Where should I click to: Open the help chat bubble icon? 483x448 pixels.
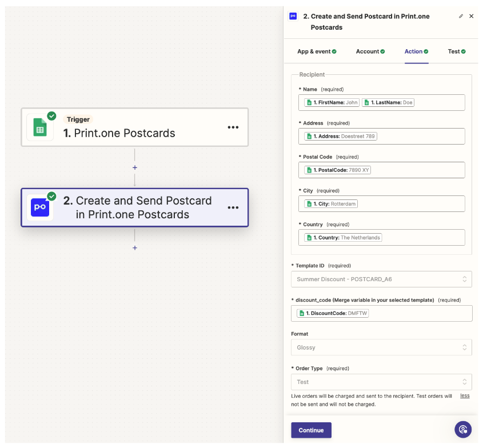click(463, 429)
